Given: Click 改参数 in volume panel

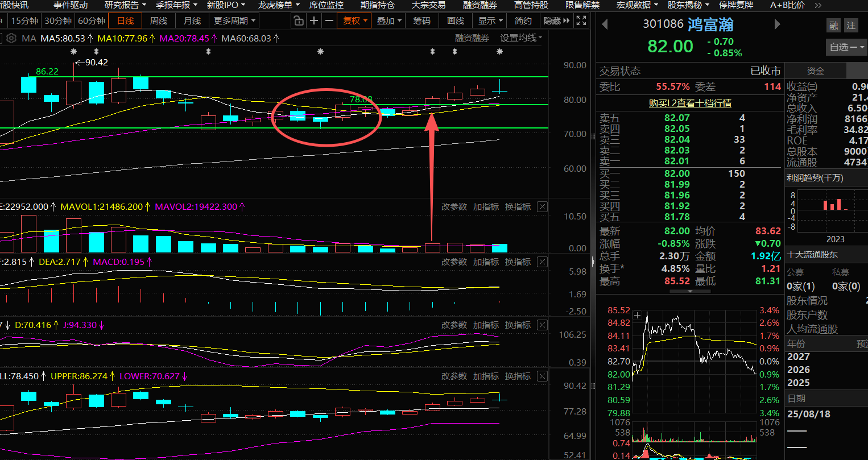Looking at the screenshot, I should [x=454, y=207].
